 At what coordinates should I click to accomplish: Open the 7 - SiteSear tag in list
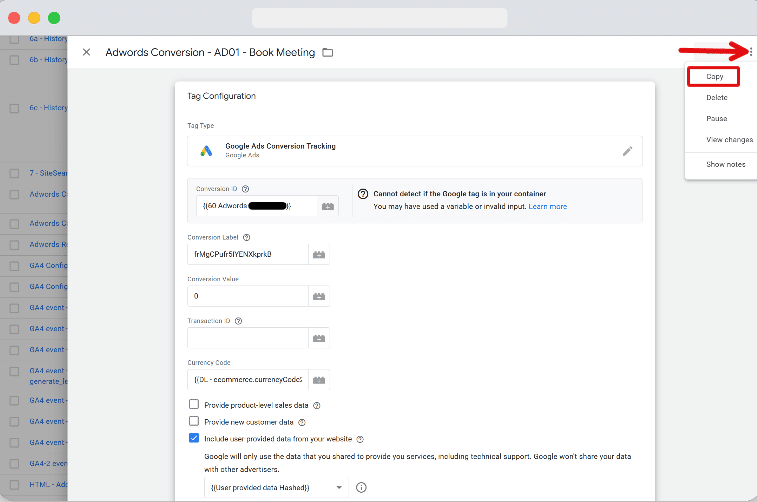click(x=48, y=173)
